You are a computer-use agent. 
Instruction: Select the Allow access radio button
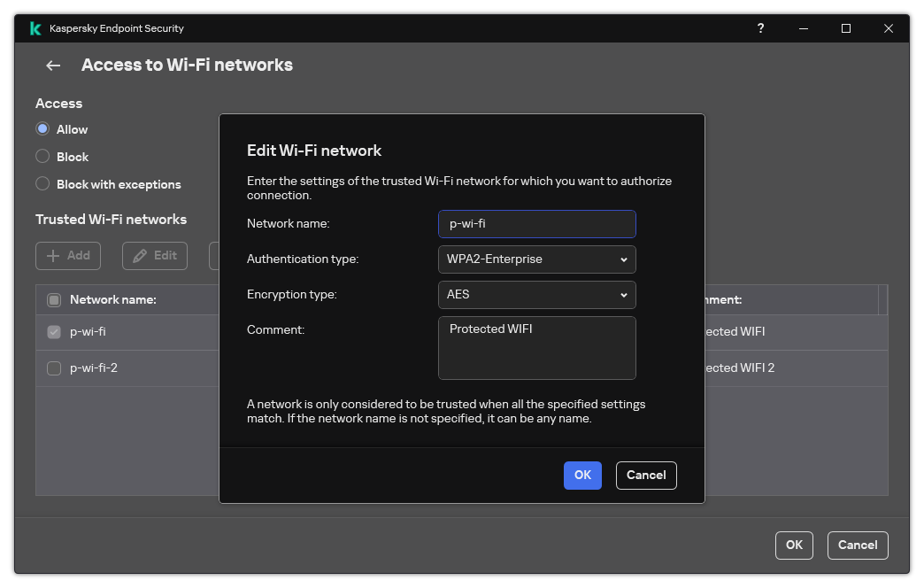coord(42,128)
